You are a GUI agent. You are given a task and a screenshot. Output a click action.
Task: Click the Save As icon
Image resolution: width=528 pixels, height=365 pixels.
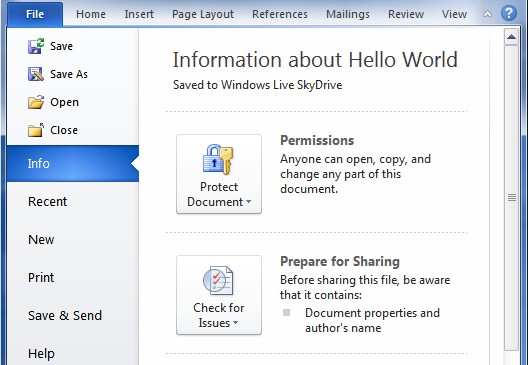36,74
